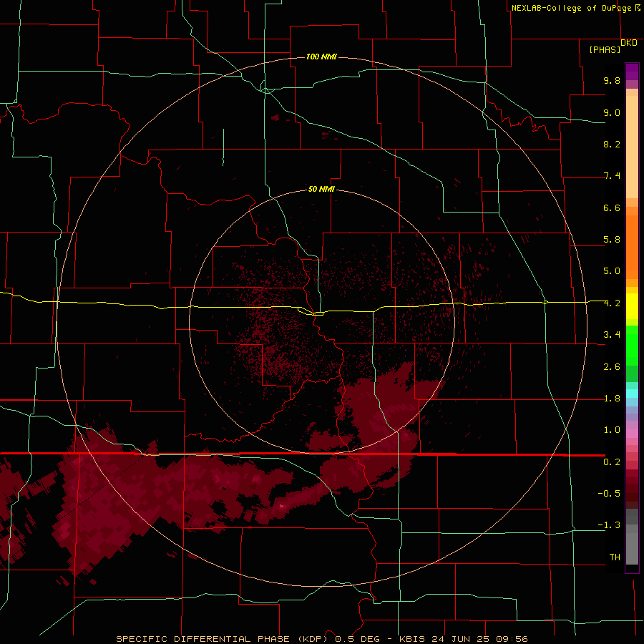This screenshot has width=644, height=644.
Task: Click the 6.6 value on color scale
Action: click(x=612, y=208)
